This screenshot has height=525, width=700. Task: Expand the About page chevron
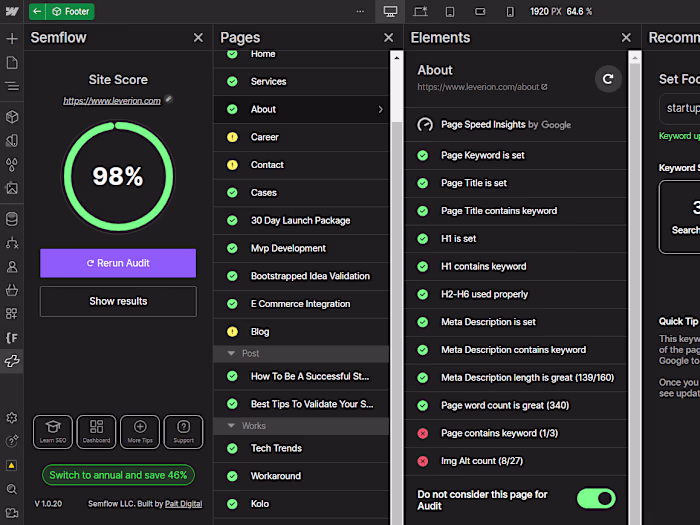tap(380, 109)
